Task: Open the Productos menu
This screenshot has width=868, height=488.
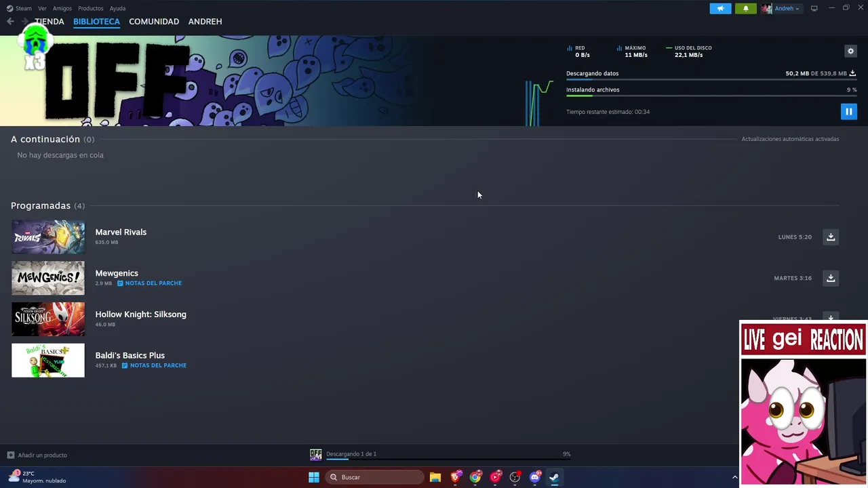Action: click(90, 8)
